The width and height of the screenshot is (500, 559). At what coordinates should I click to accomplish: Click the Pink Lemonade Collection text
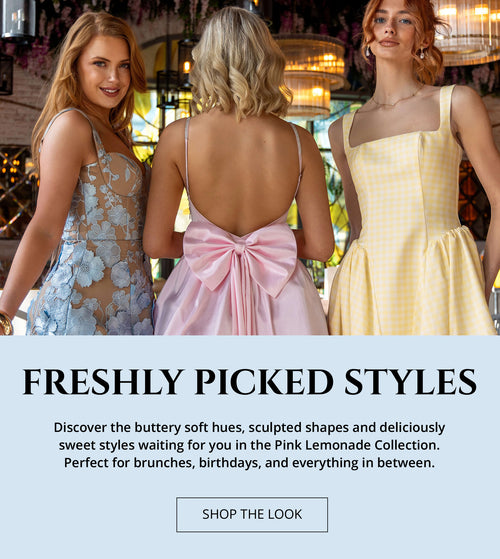pyautogui.click(x=357, y=445)
